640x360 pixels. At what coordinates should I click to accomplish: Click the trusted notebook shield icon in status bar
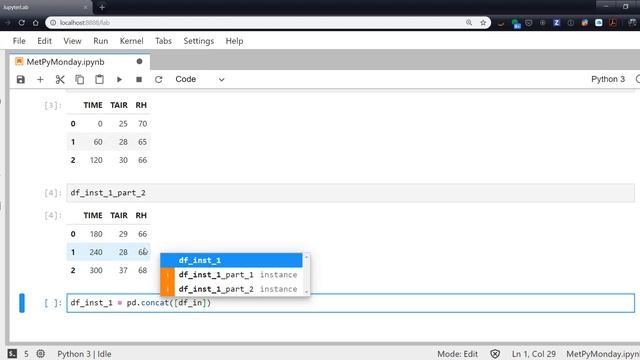point(495,354)
